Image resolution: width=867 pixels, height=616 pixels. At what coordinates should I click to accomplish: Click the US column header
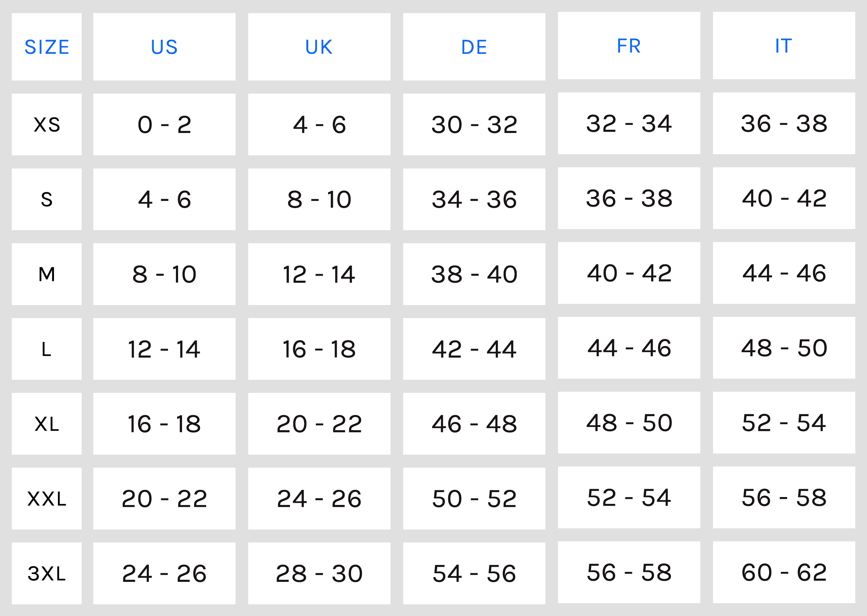coord(164,47)
